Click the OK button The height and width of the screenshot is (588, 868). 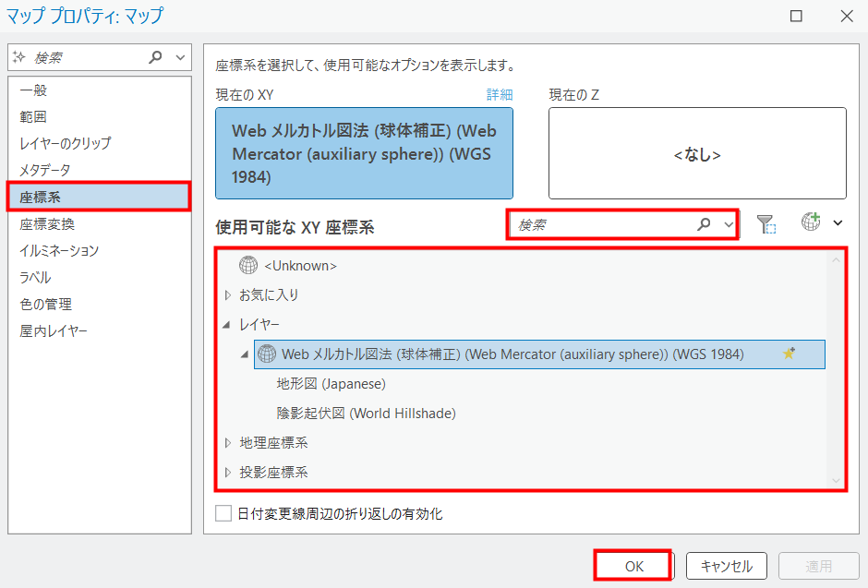(x=633, y=567)
